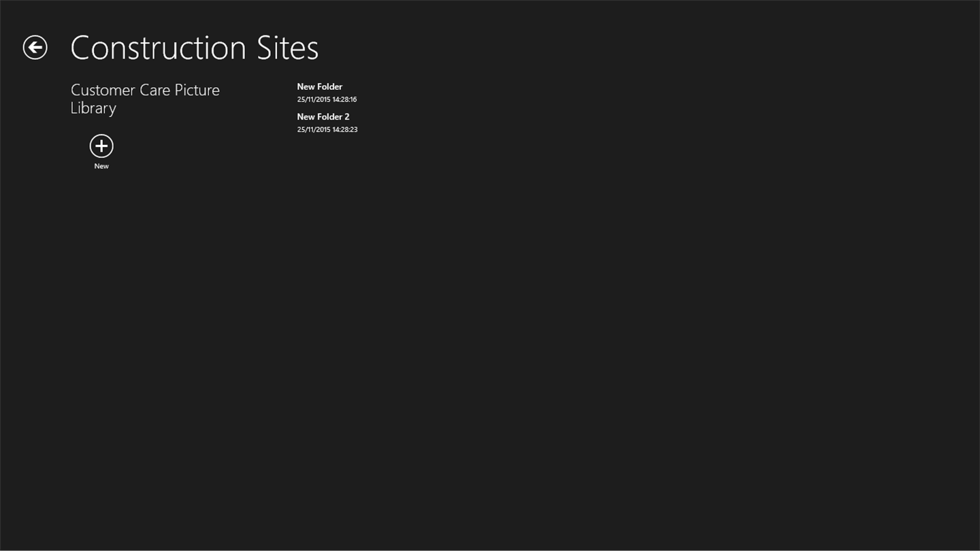The image size is (980, 551).
Task: Select the folder named New Folder
Action: coord(319,87)
